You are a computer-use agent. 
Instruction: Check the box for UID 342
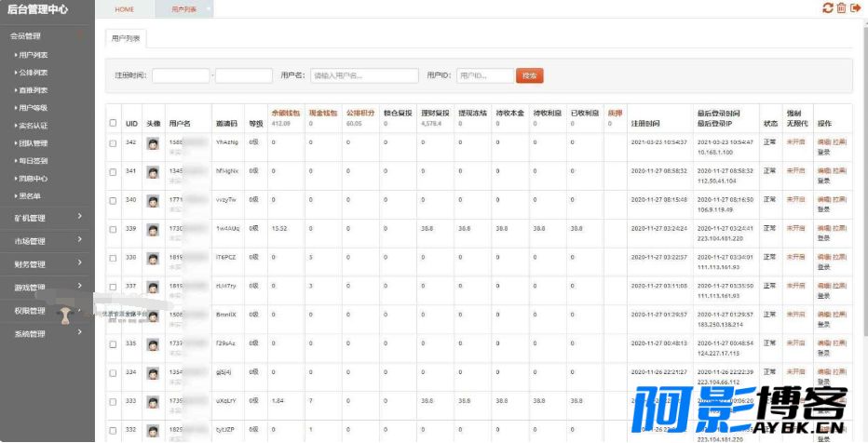113,143
